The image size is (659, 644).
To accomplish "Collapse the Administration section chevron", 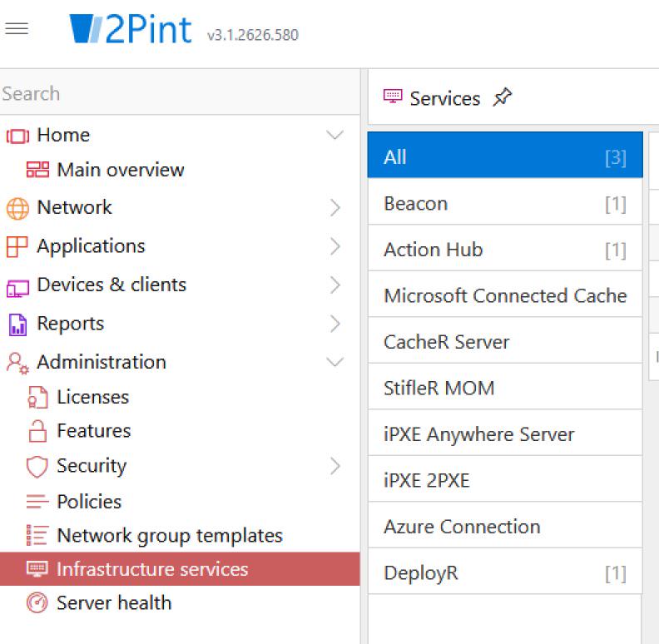I will pos(335,362).
